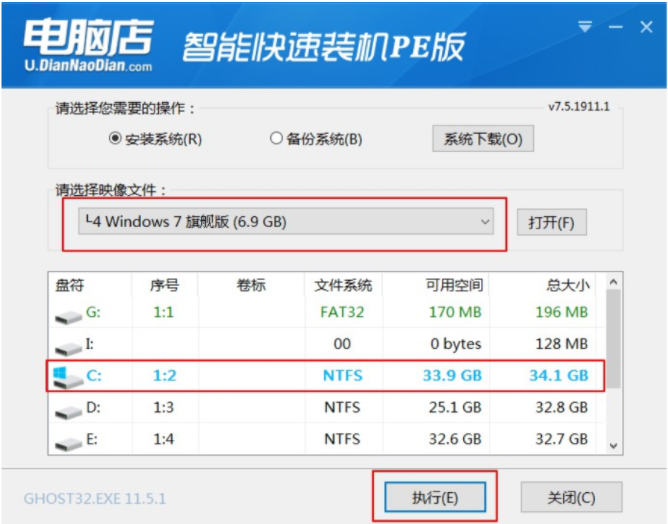Select the NTFS cell in C: row
This screenshot has height=524, width=668.
click(x=343, y=375)
